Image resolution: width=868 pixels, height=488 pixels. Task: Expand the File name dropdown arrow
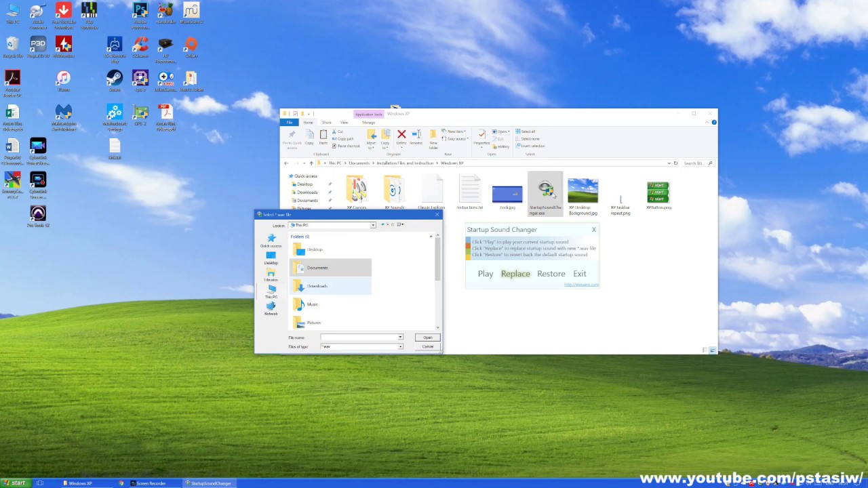click(400, 337)
